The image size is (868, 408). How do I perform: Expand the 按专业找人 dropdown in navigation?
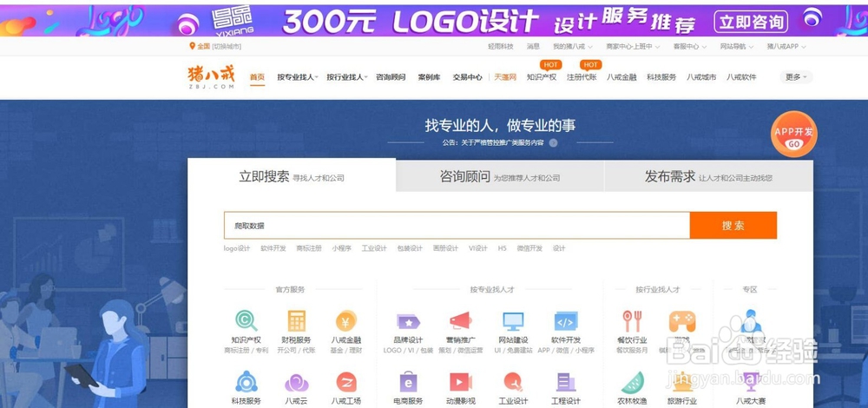298,77
